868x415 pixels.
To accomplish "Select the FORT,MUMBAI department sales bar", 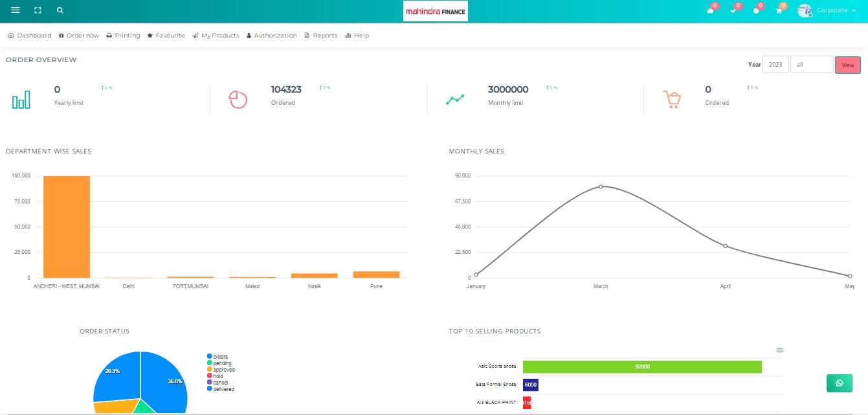I will [190, 277].
